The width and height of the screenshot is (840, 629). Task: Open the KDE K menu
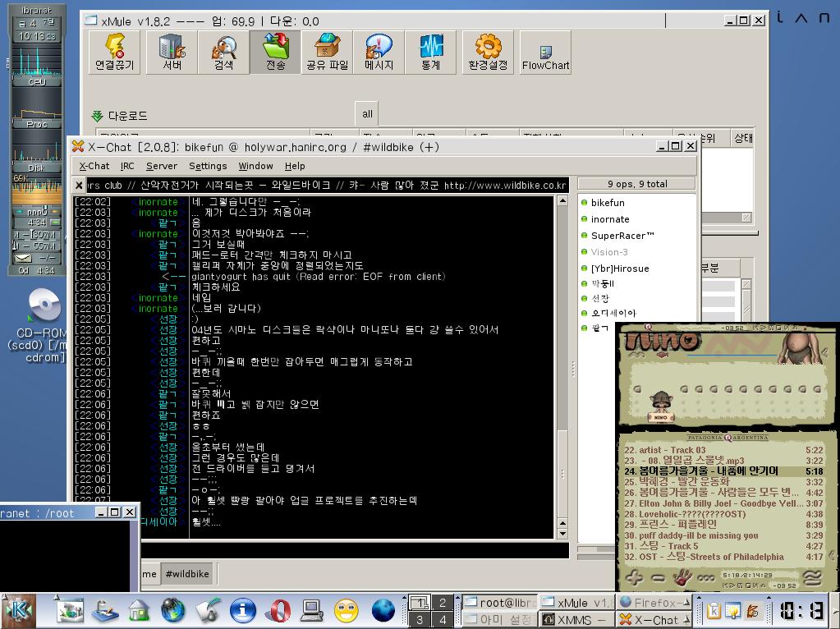(18, 611)
